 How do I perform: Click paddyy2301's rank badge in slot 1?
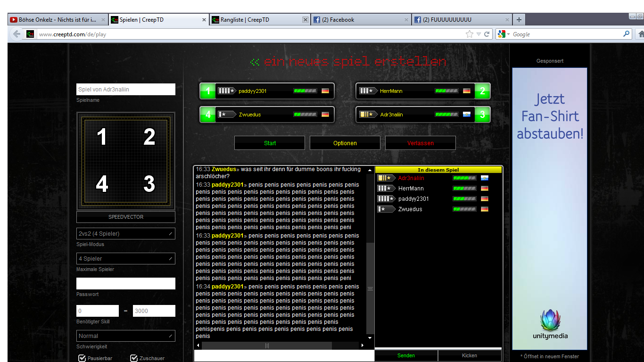(x=227, y=91)
